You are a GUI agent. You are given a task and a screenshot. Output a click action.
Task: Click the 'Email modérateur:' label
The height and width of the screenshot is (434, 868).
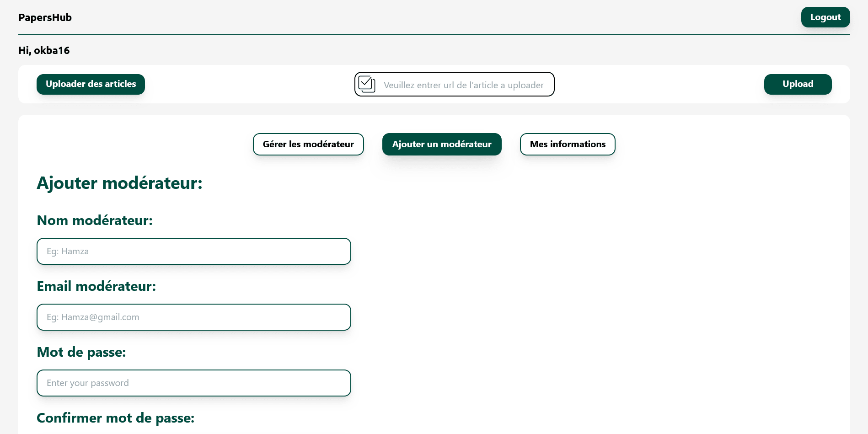pos(96,286)
